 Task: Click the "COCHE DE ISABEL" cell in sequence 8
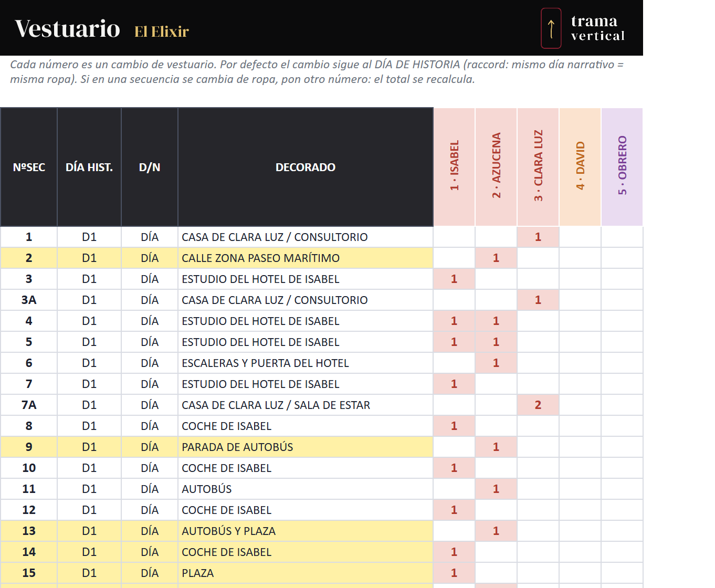306,426
